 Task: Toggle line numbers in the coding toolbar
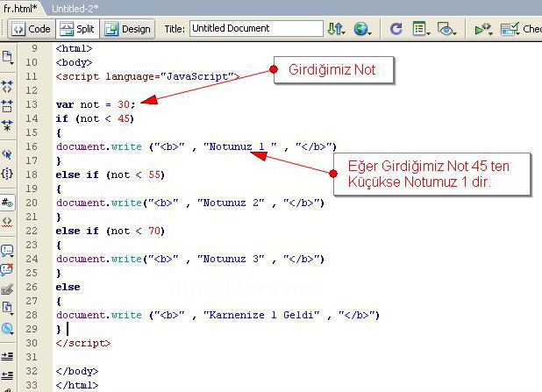point(8,202)
